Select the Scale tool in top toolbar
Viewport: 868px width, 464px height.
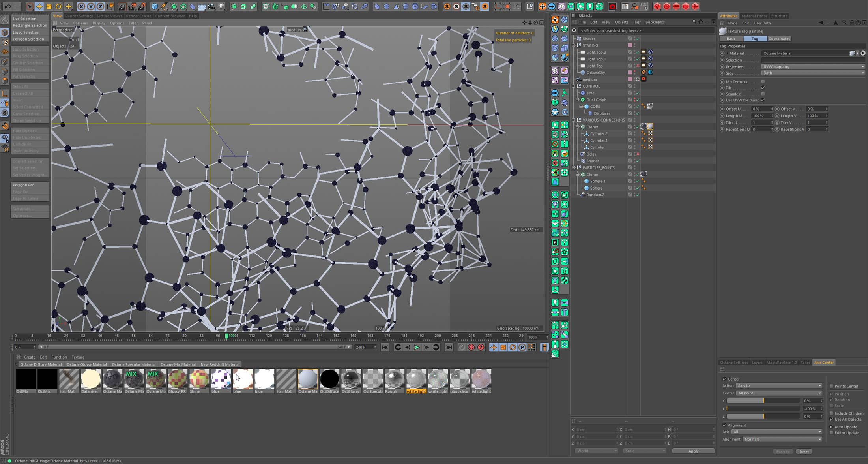tap(49, 6)
